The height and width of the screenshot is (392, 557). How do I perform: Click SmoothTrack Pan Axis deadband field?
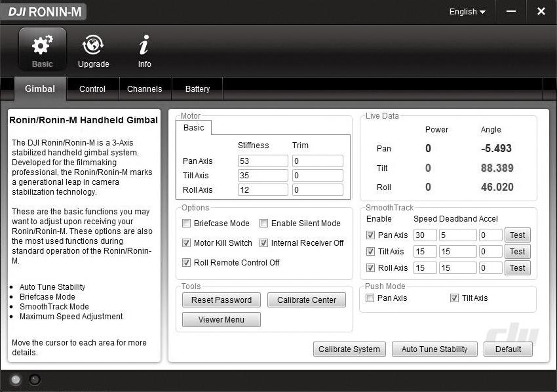tap(458, 235)
